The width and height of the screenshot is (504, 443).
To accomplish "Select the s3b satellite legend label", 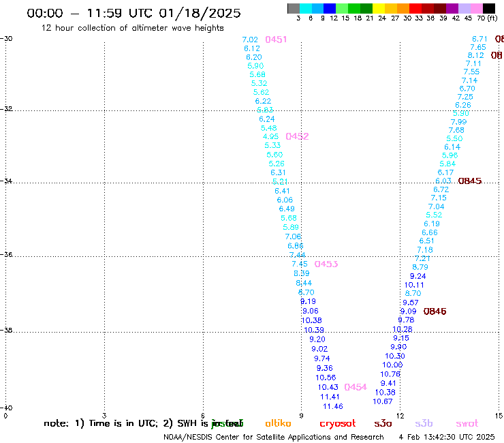I will pyautogui.click(x=424, y=424).
